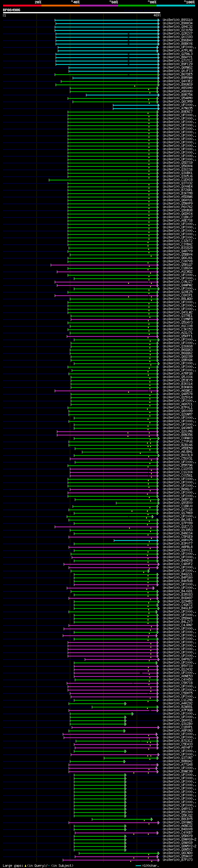The width and height of the screenshot is (198, 868).
Task: Select the UniRef100_B8ATY1 label
Action: pyautogui.click(x=177, y=57)
